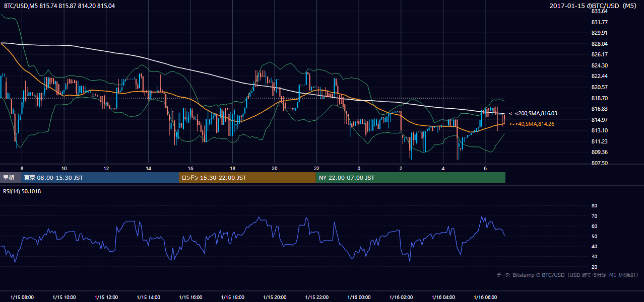Image resolution: width=644 pixels, height=302 pixels.
Task: Click the 809.36 price axis label
Action: [599, 152]
